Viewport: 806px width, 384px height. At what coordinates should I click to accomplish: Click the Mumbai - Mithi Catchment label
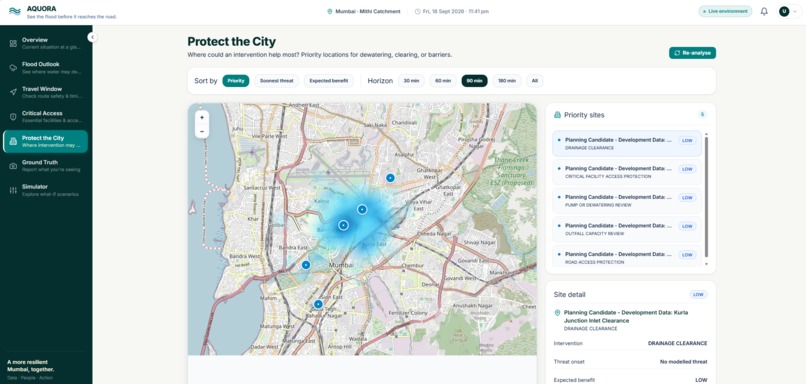(368, 11)
